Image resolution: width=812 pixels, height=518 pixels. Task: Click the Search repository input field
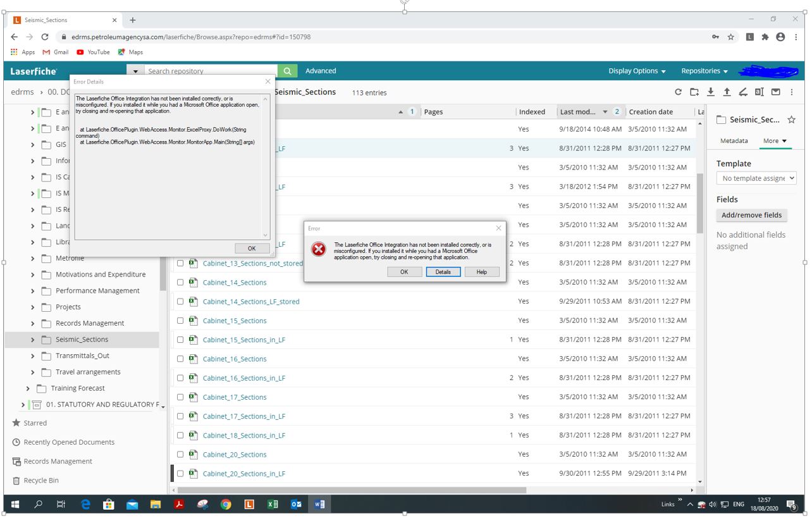(x=211, y=71)
